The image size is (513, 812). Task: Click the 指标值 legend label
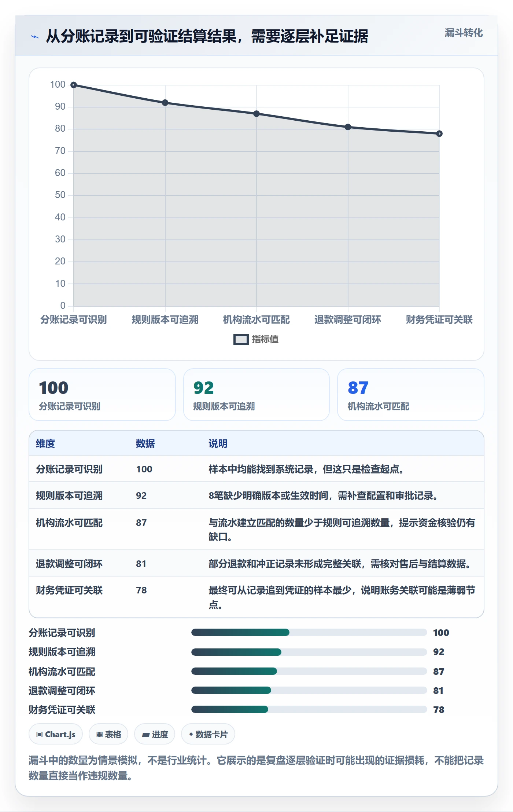click(x=265, y=340)
